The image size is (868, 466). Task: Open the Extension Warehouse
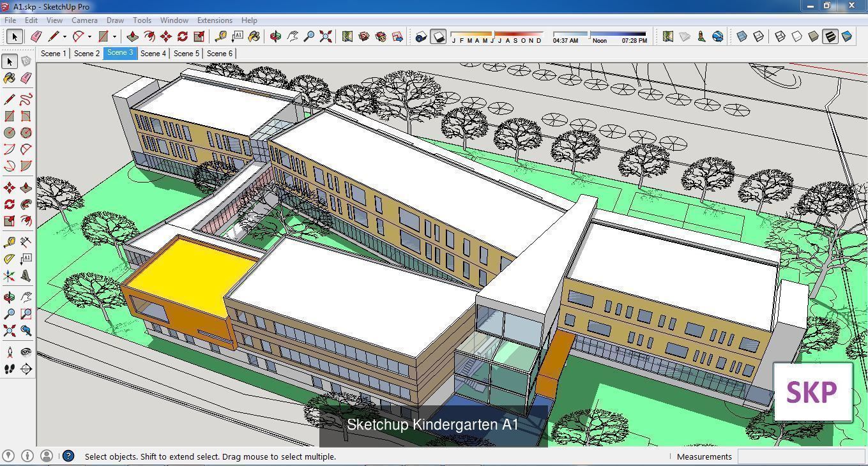pyautogui.click(x=381, y=36)
